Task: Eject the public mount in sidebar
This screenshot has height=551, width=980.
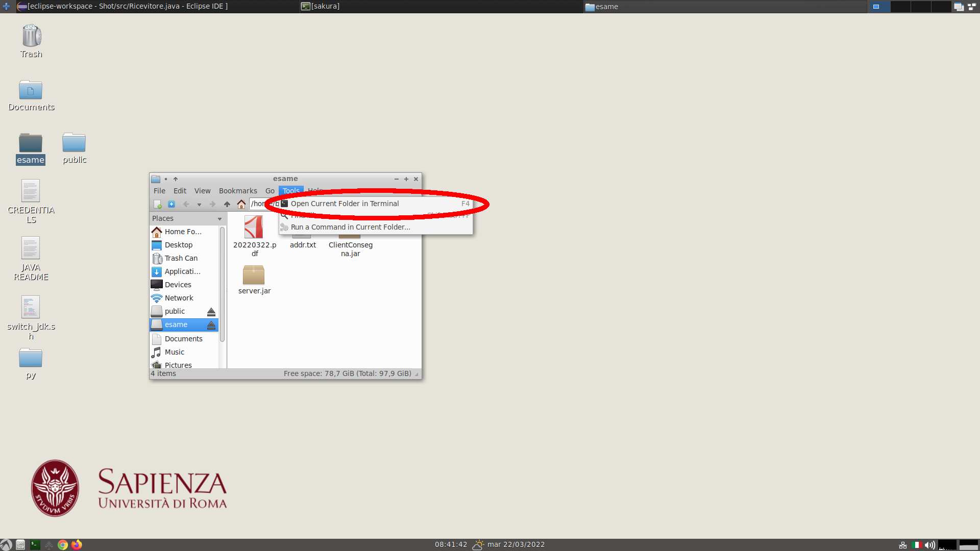Action: (x=211, y=311)
